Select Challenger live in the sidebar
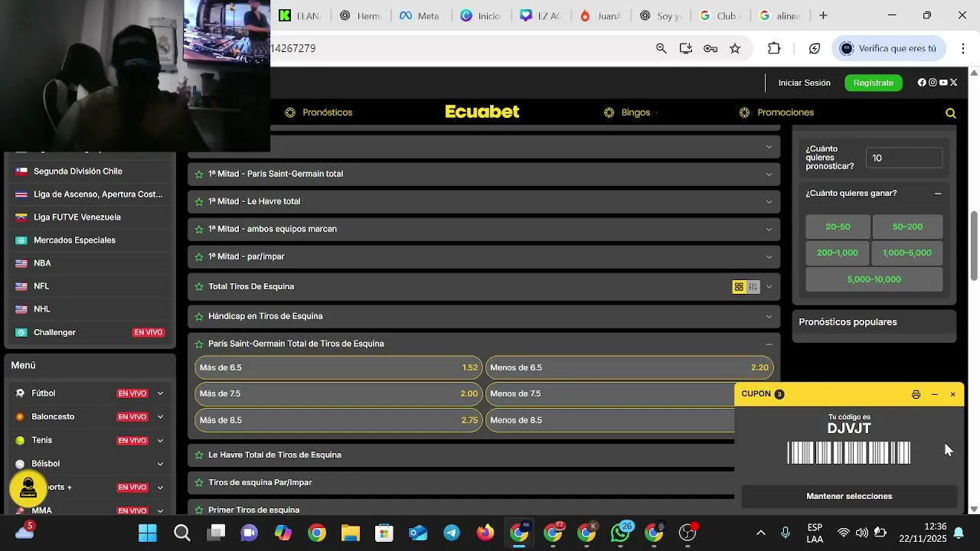This screenshot has height=551, width=980. (90, 333)
